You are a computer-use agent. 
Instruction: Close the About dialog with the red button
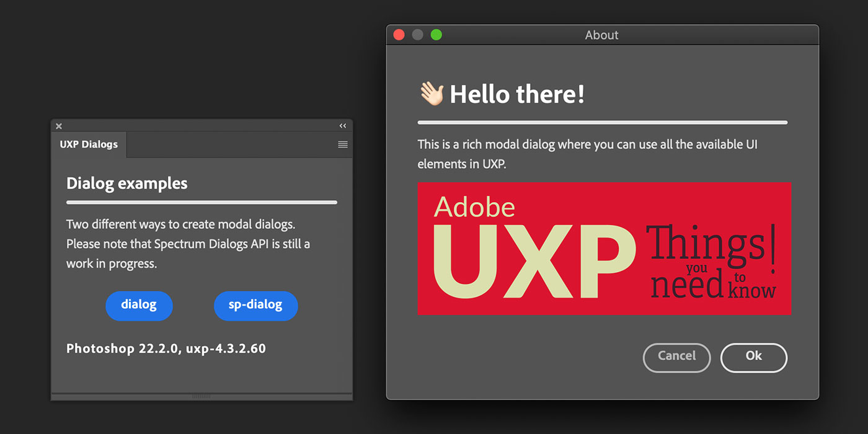[x=399, y=35]
